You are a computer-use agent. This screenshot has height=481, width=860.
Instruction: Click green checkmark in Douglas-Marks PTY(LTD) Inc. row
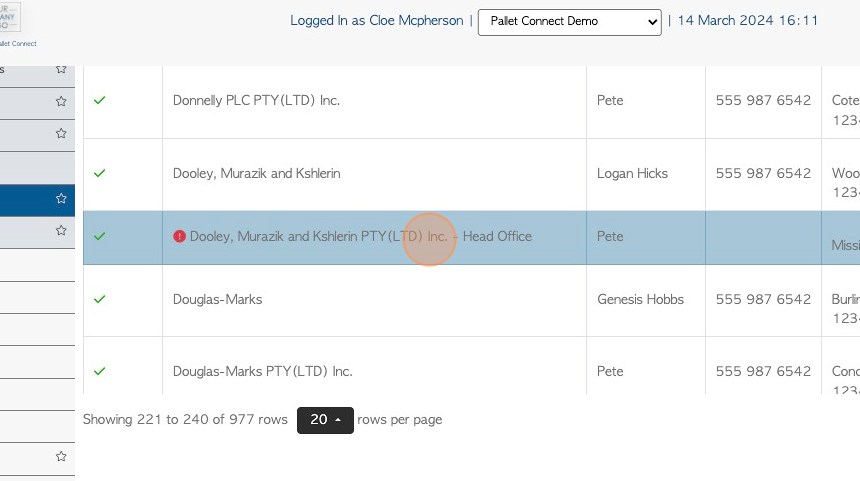(x=99, y=371)
